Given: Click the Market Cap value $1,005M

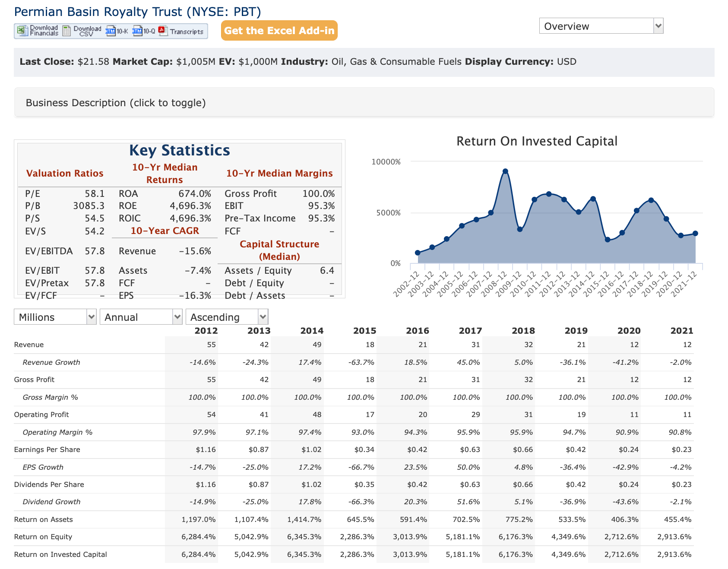Looking at the screenshot, I should tap(196, 61).
